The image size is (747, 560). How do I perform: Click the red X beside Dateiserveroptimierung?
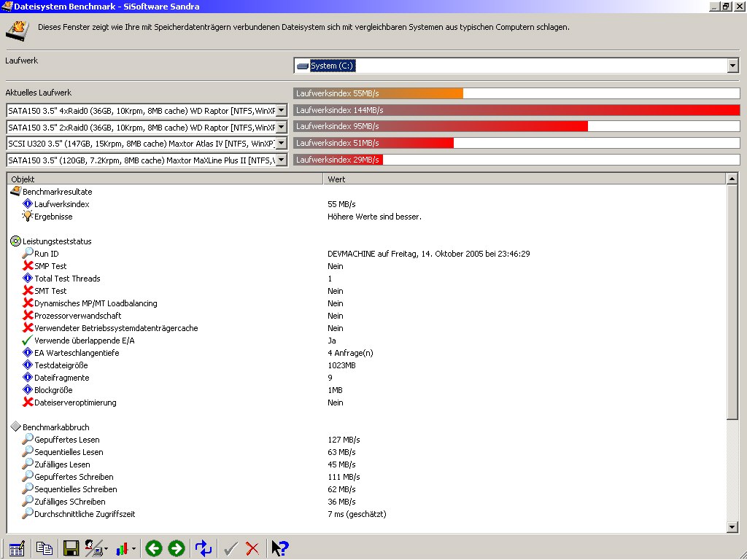[28, 402]
